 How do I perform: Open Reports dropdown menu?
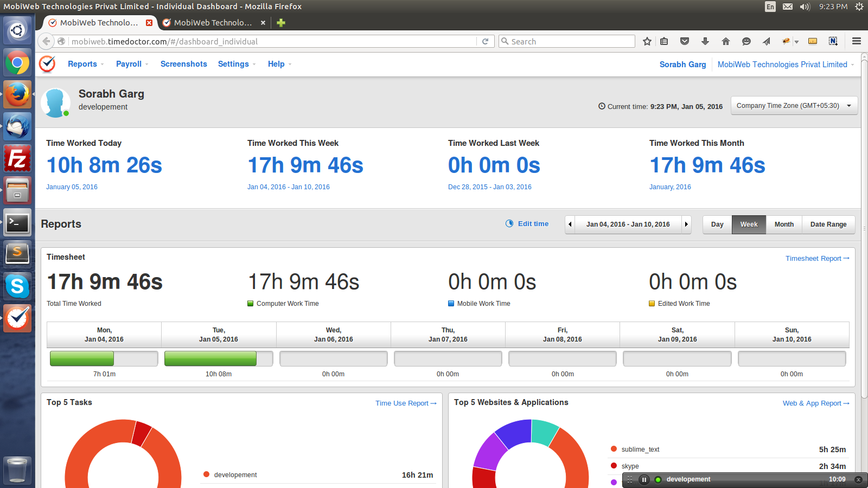tap(86, 64)
